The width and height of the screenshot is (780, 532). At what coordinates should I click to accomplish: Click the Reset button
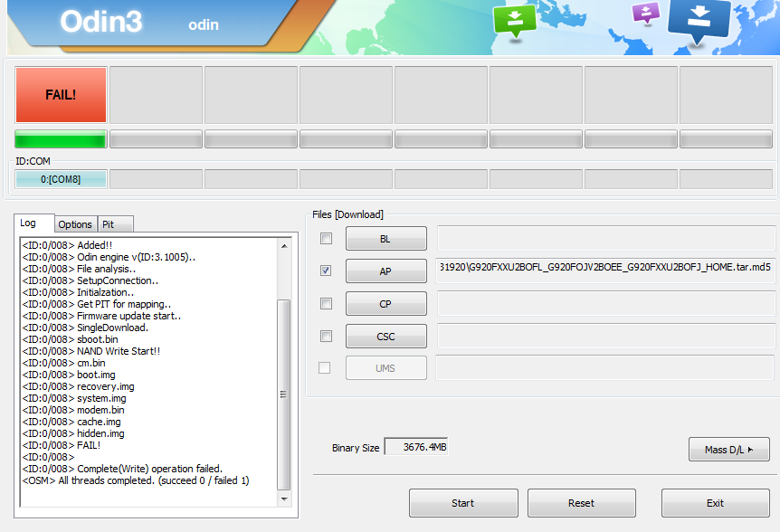click(582, 503)
